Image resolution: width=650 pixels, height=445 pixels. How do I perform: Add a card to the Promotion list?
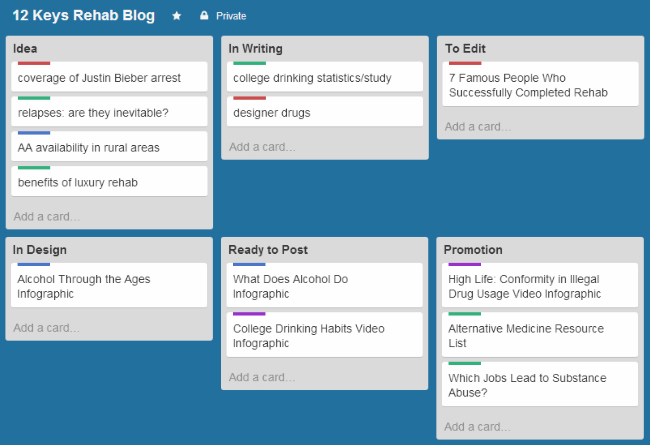click(477, 427)
